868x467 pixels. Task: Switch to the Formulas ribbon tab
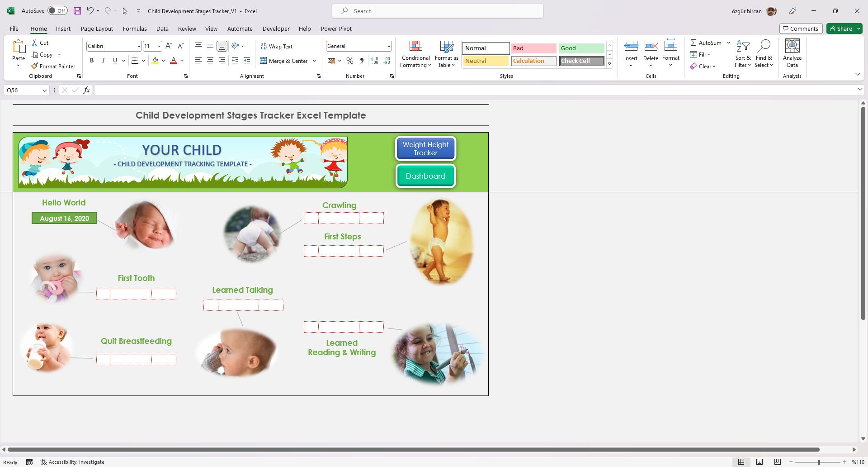[135, 29]
